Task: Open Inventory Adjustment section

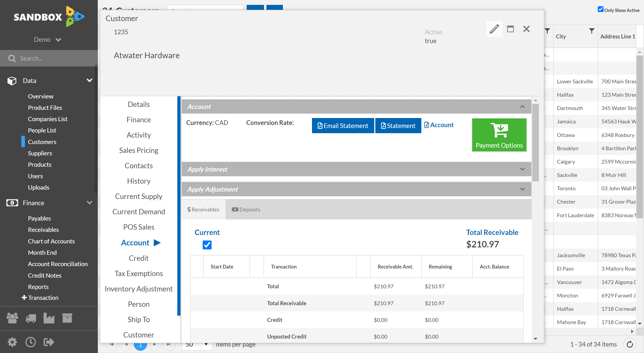Action: (x=138, y=289)
